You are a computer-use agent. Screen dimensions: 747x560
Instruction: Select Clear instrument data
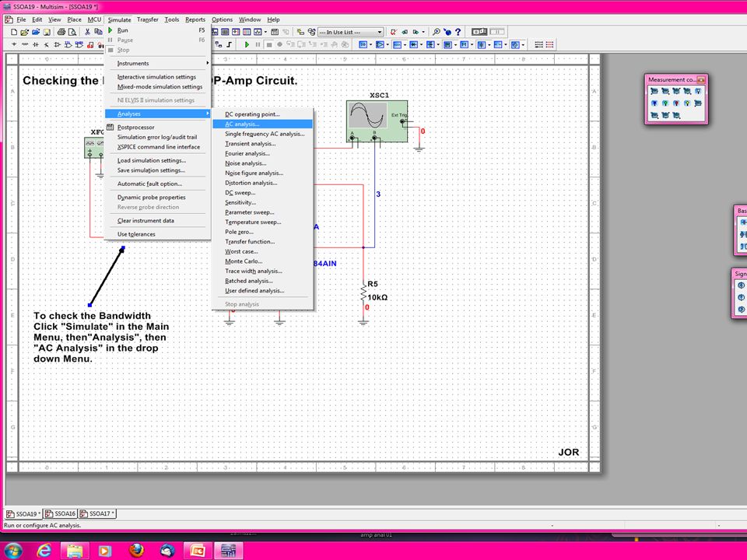pyautogui.click(x=158, y=220)
